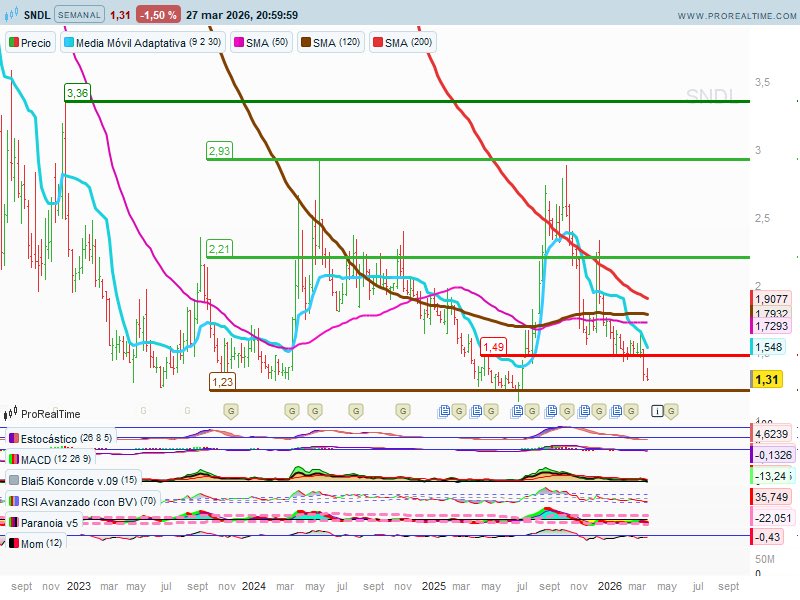The width and height of the screenshot is (800, 600).
Task: Click the 3,5 price axis label
Action: [x=762, y=82]
